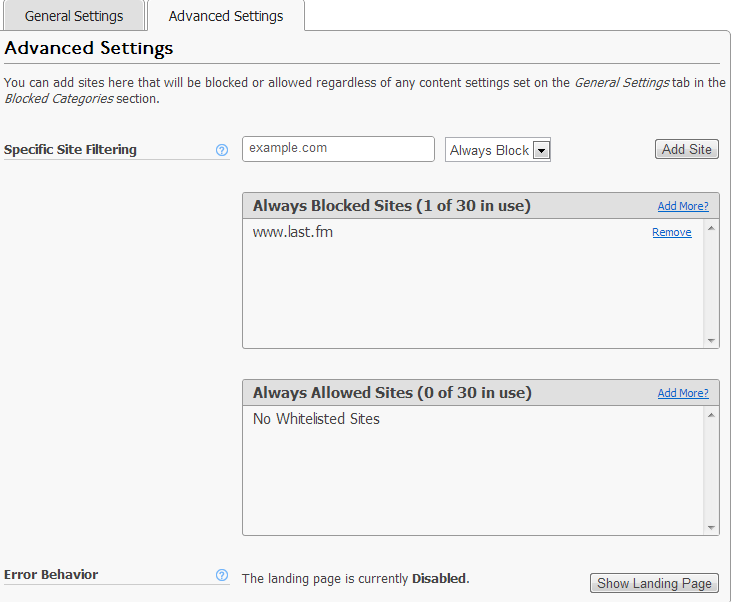Click the Always Blocked Sites panel header
The height and width of the screenshot is (602, 732).
[391, 206]
